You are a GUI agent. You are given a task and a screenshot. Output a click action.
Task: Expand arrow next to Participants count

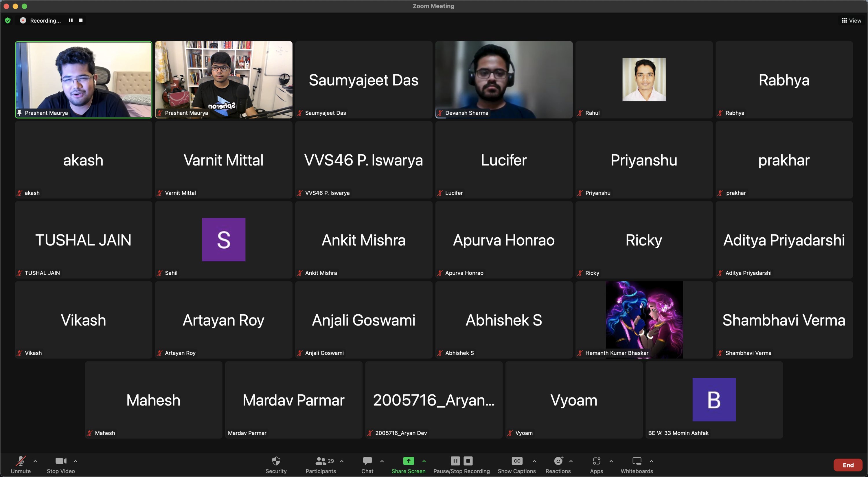pos(342,461)
